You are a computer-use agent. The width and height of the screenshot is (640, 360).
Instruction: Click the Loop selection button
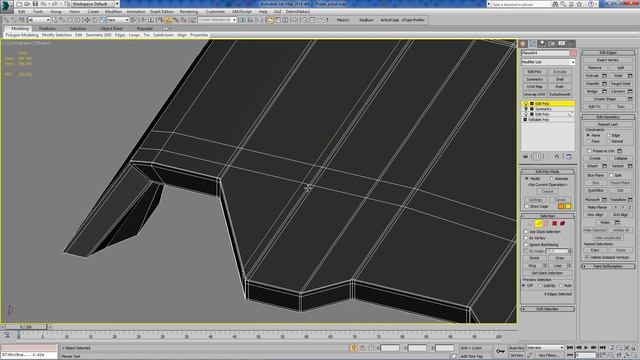[558, 266]
